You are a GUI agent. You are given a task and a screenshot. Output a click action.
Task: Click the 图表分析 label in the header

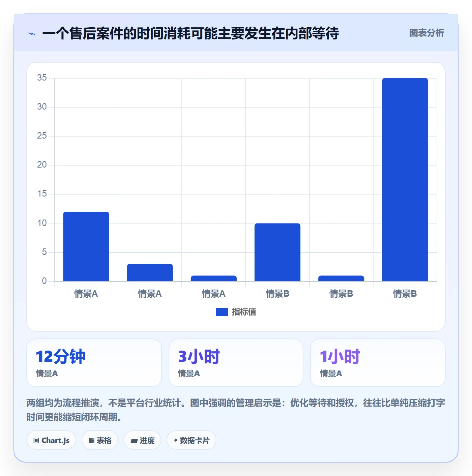[426, 33]
